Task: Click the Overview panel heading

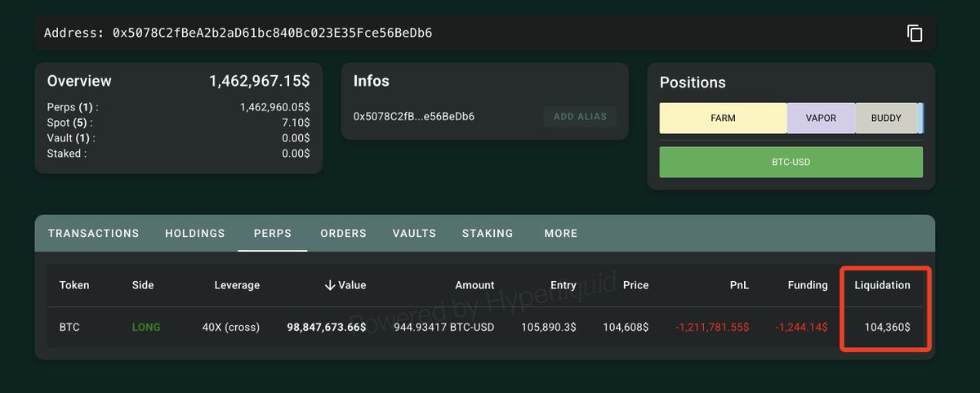Action: pyautogui.click(x=79, y=81)
